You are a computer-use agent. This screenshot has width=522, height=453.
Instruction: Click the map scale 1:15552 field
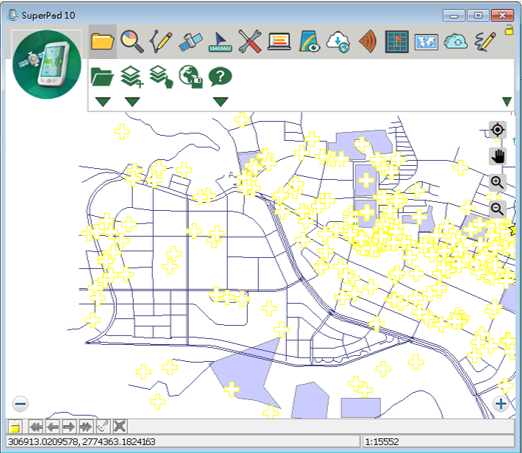click(438, 442)
